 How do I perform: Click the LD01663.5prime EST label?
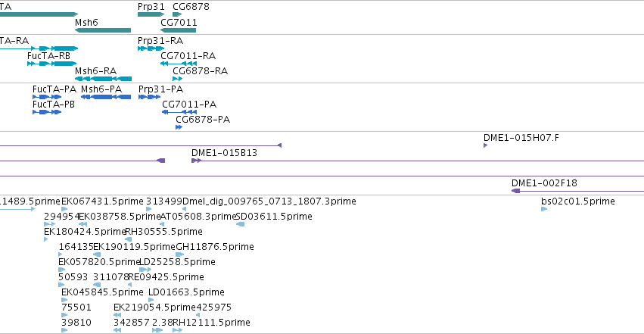[x=186, y=292]
